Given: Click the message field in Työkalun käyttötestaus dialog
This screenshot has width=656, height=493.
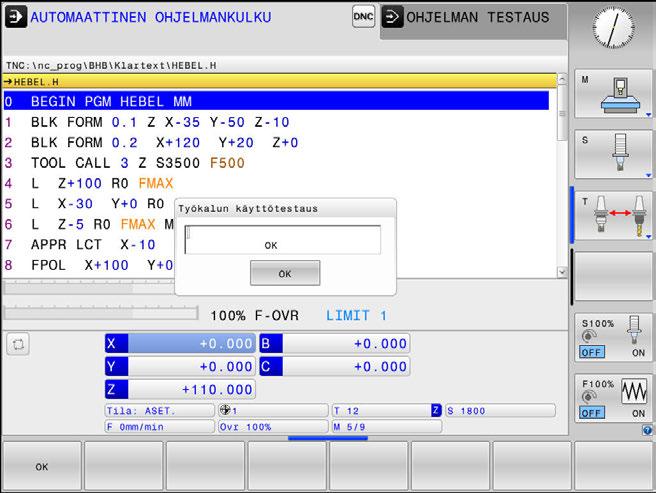Looking at the screenshot, I should pos(283,240).
